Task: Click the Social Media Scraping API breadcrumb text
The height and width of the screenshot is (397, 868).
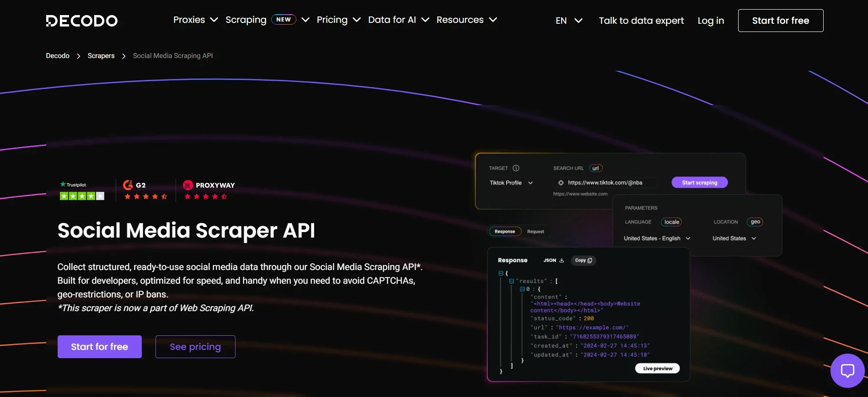Action: 173,56
